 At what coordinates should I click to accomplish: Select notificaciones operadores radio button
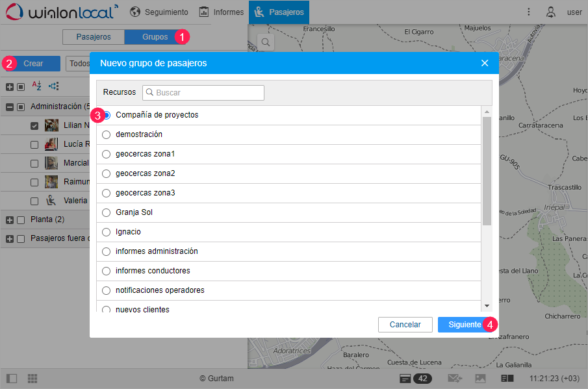tap(107, 290)
